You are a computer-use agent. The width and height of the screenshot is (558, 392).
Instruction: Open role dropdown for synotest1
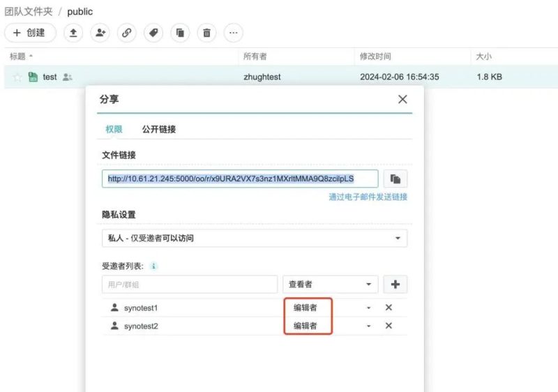(369, 308)
